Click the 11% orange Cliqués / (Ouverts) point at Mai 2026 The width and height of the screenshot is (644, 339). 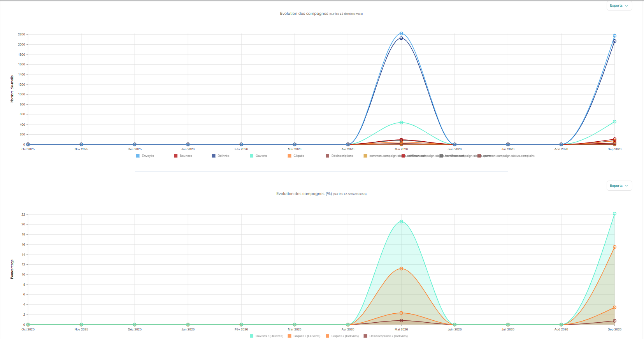click(x=401, y=269)
